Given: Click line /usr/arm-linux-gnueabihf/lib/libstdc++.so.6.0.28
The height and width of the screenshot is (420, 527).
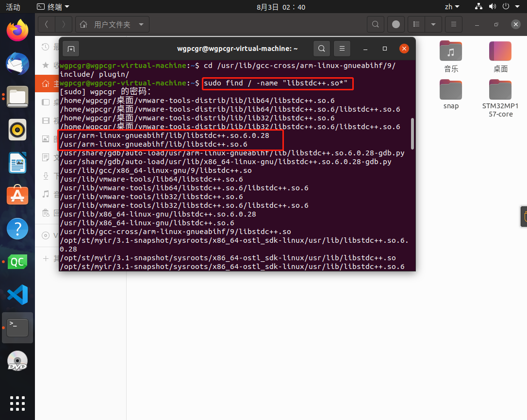Looking at the screenshot, I should coord(165,135).
